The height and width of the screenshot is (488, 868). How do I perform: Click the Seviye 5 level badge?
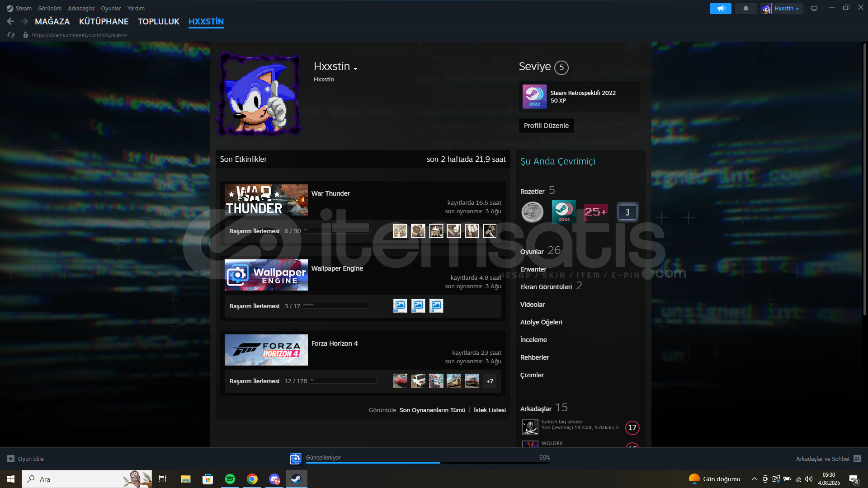click(x=561, y=67)
